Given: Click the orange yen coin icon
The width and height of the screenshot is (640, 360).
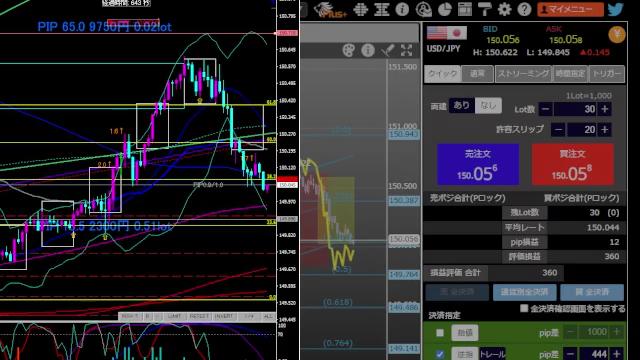Looking at the screenshot, I should pos(617,35).
